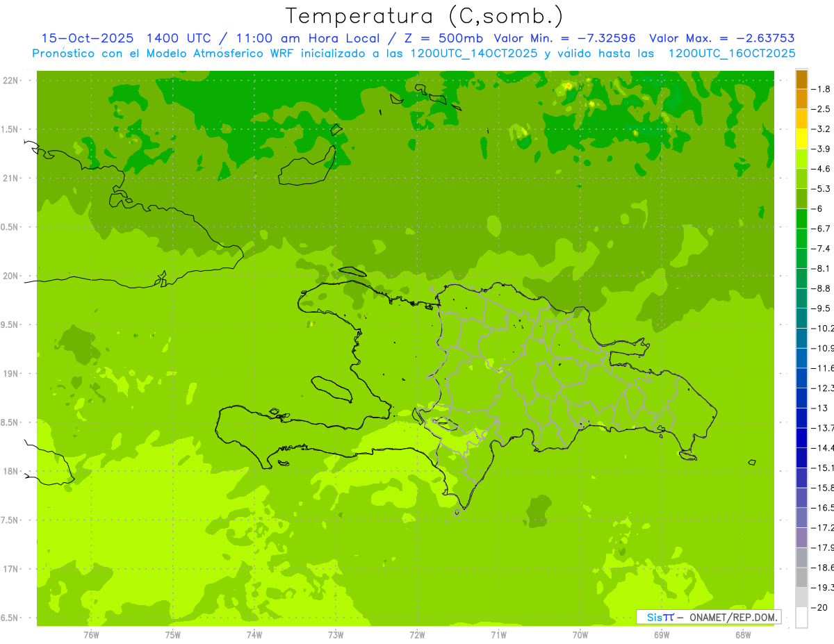This screenshot has width=834, height=644.
Task: Click the '74W' longitude label
Action: [254, 635]
